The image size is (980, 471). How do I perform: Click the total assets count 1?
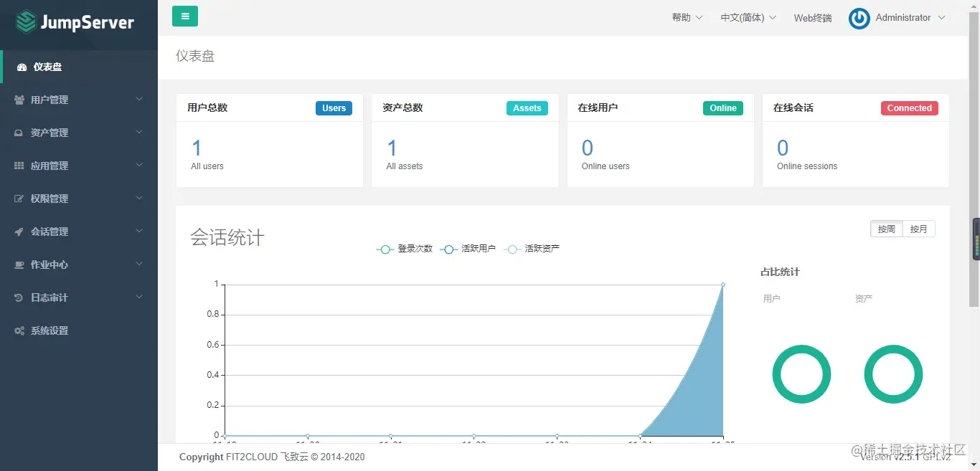pos(392,148)
